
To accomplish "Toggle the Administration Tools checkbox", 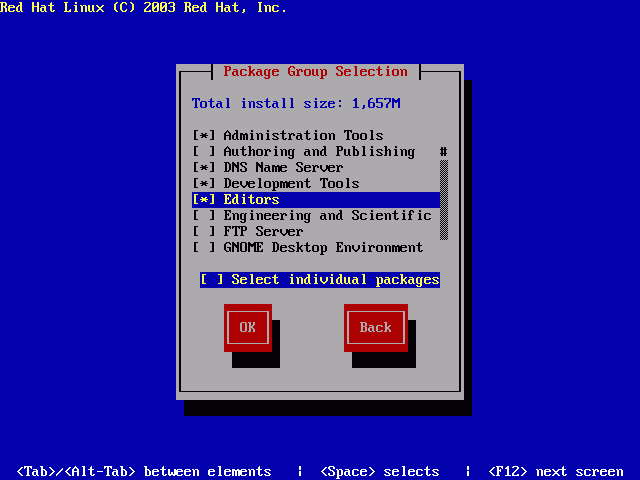I will pos(203,136).
